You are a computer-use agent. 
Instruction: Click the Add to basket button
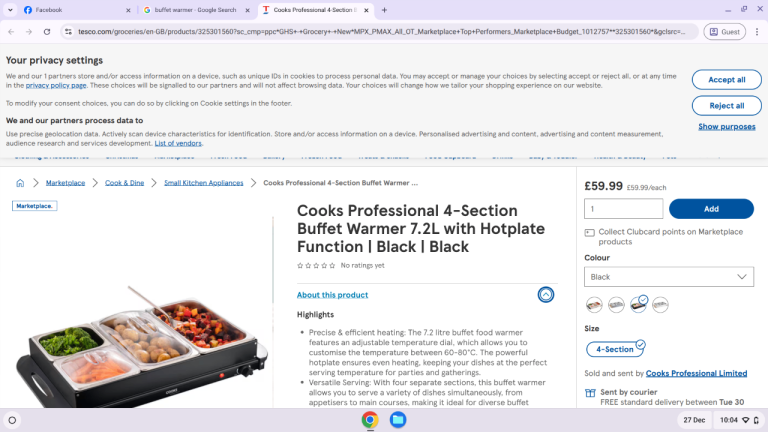pyautogui.click(x=711, y=209)
